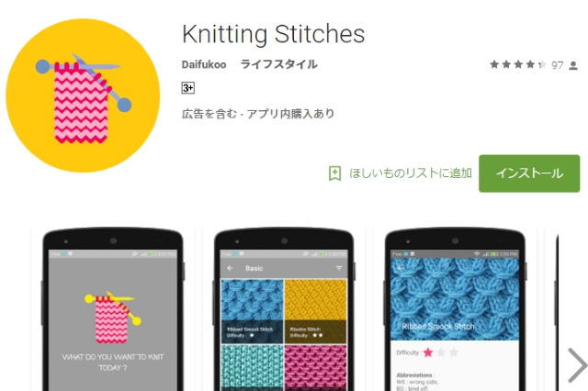Click the wishlist bookmark icon
588x391 pixels.
(x=334, y=173)
